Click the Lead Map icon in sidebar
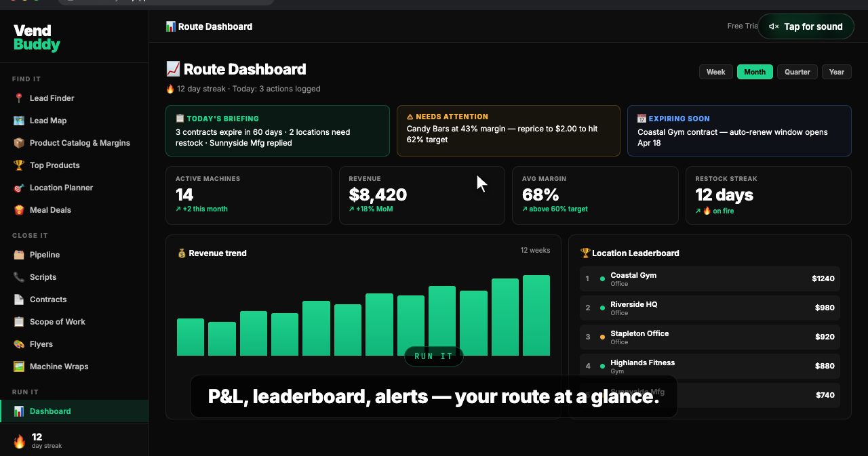868x456 pixels. (x=19, y=121)
